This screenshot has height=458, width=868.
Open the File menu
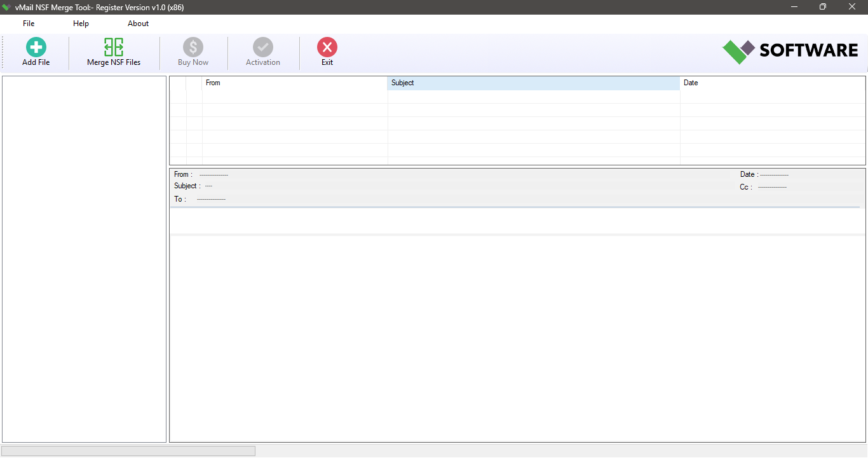pyautogui.click(x=29, y=24)
